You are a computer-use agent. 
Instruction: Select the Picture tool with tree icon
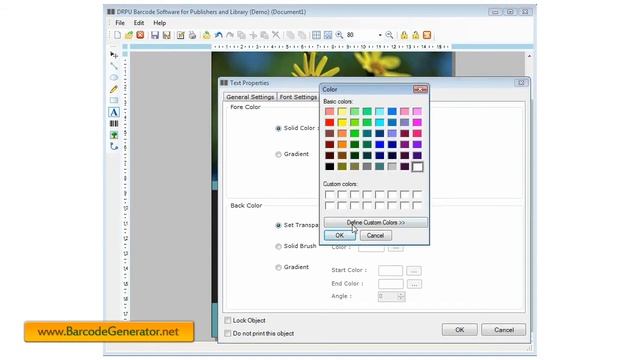114,135
